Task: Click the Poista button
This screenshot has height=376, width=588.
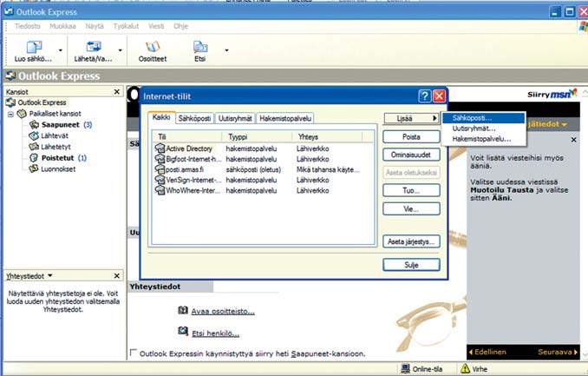Action: pos(411,136)
